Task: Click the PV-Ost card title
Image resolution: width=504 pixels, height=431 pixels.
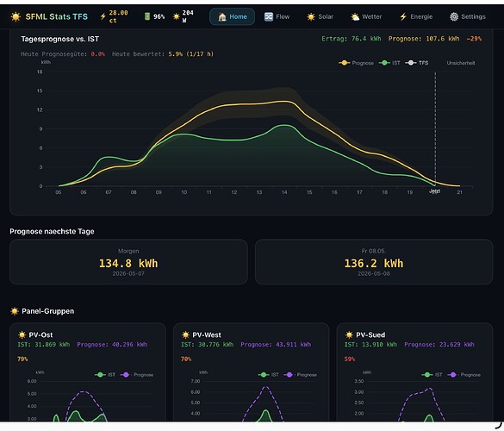Action: (x=40, y=334)
